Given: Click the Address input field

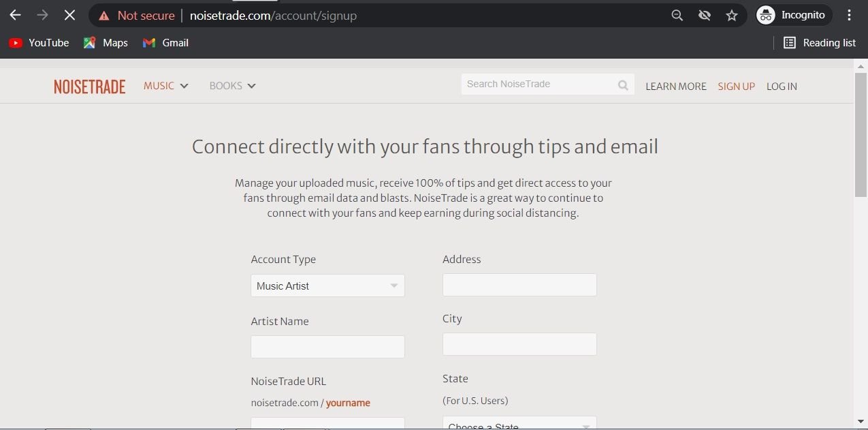Looking at the screenshot, I should pos(519,285).
